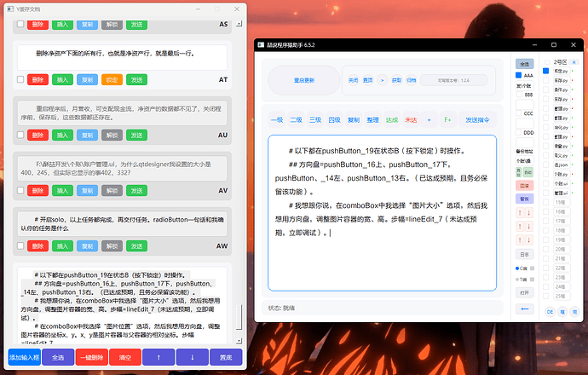
Task: Check the DDD checkbox
Action: 518,132
